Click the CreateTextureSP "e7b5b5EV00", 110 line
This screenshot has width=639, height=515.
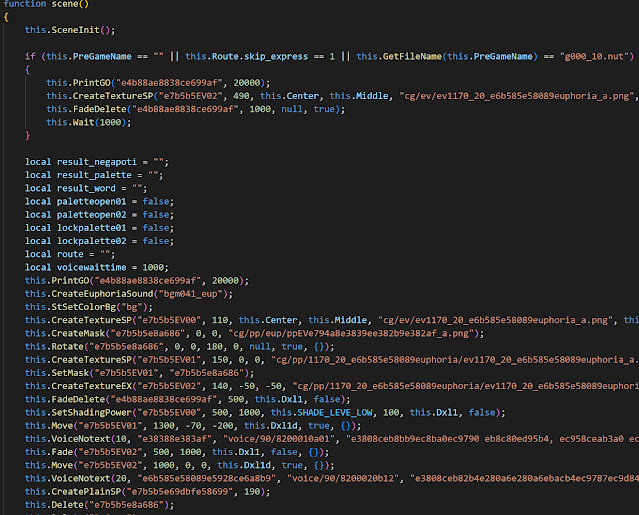(332, 320)
